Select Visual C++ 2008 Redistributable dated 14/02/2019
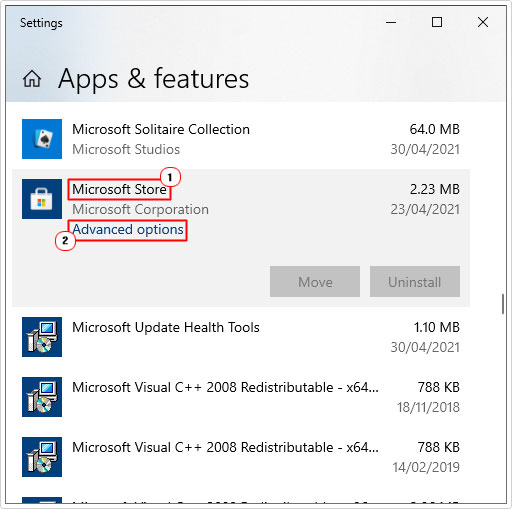The height and width of the screenshot is (509, 512). coord(241,457)
